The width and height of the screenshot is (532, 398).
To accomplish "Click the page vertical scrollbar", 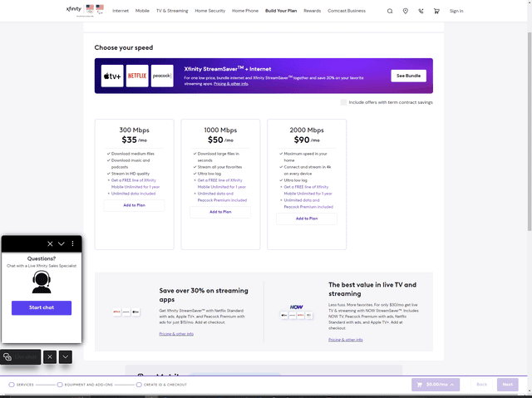I will 530,132.
